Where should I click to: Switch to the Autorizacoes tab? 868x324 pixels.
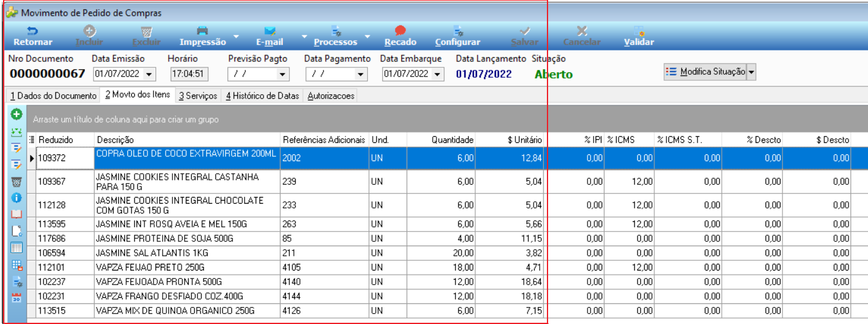pos(331,96)
